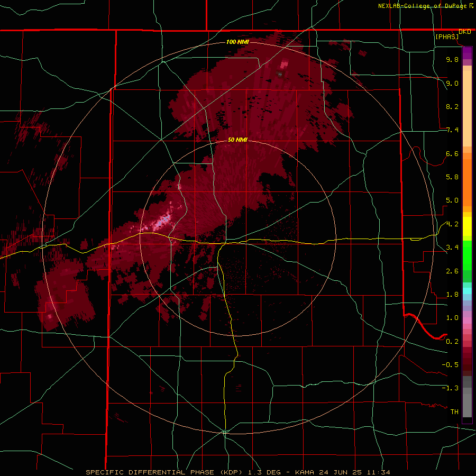Click the 9.8 value on the scale
476x476 pixels.
[x=452, y=59]
